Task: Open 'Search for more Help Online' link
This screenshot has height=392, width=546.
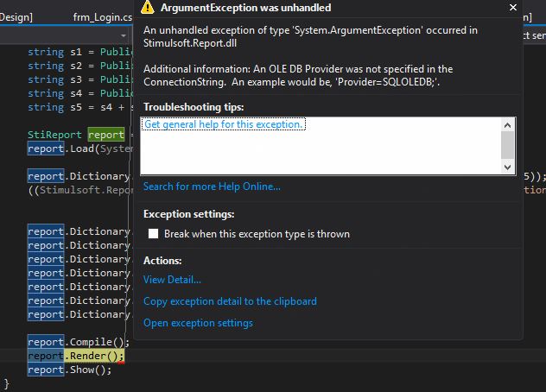Action: coord(212,187)
